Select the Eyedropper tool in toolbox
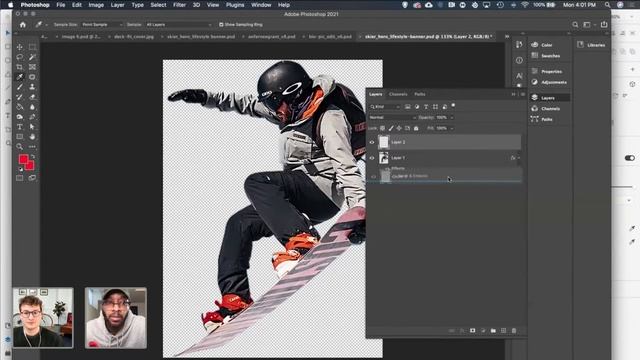Viewport: 640px width, 360px height. pos(20,77)
